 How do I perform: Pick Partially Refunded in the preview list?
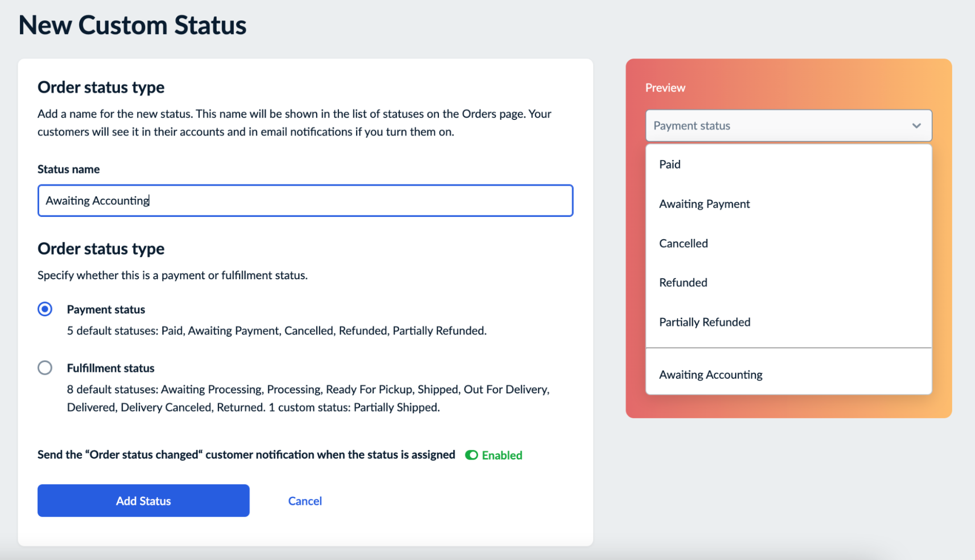point(704,322)
